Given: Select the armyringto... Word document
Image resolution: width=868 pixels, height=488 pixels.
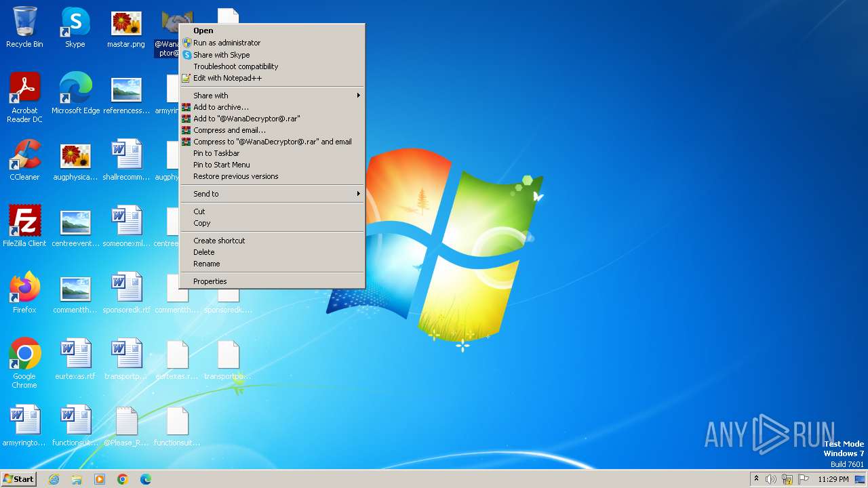Looking at the screenshot, I should 24,426.
